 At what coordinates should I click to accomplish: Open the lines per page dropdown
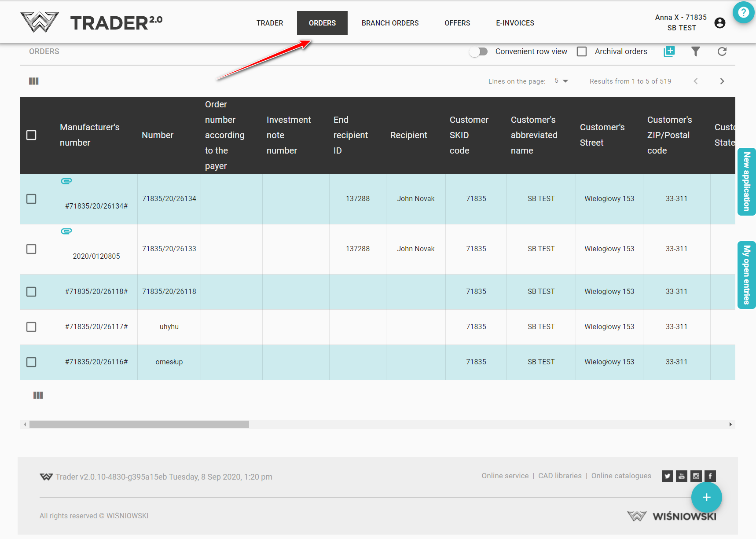[x=561, y=81]
